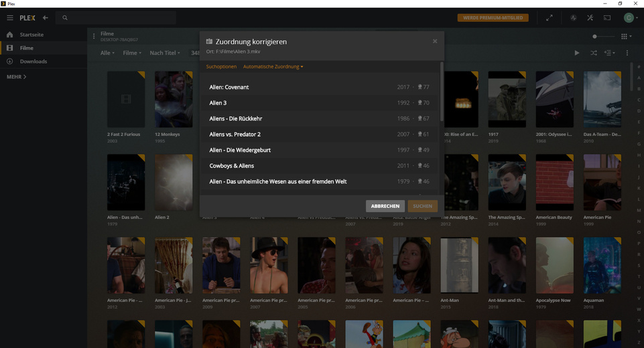Open the Apocalypse Now poster

[555, 265]
